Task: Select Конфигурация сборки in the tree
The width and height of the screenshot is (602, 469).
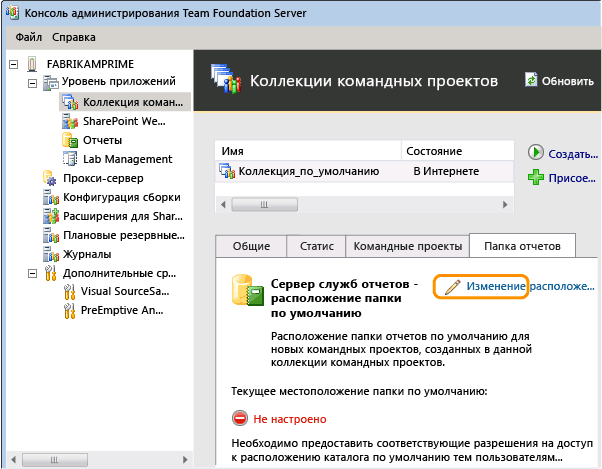Action: (x=122, y=197)
